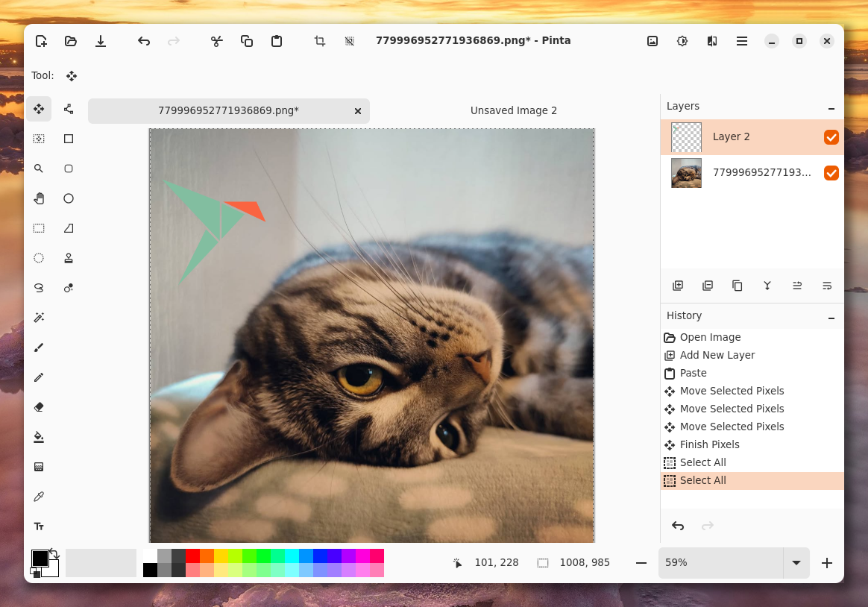Screen dimensions: 868x607
Task: Toggle visibility of the 77999695277193 layer
Action: (831, 172)
